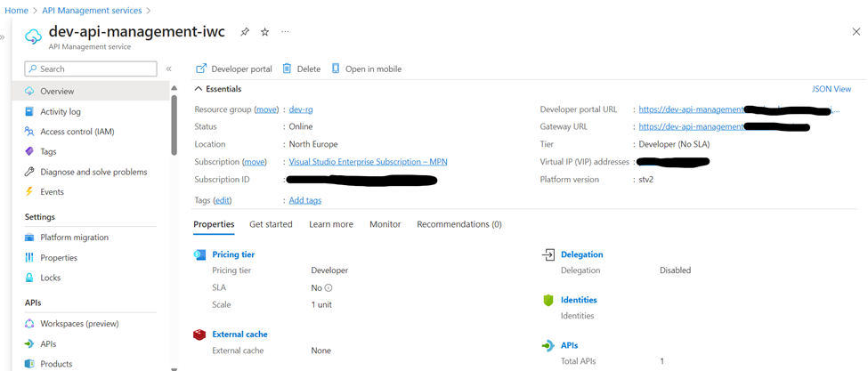Click the External cache red icon
This screenshot has height=371, width=868.
(199, 335)
